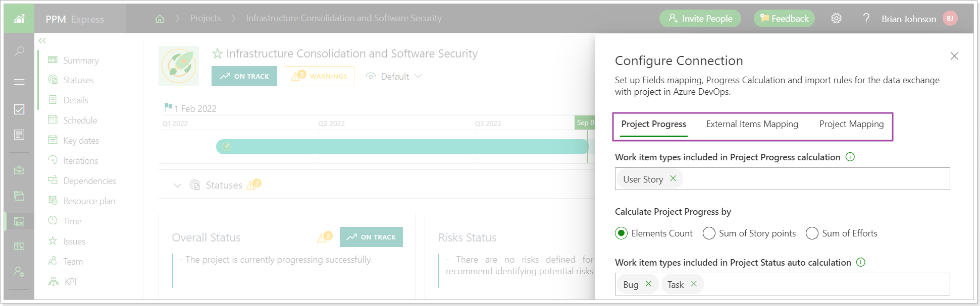Open the briefcase portfolios icon in left rail
This screenshot has height=306, width=980.
click(x=19, y=170)
